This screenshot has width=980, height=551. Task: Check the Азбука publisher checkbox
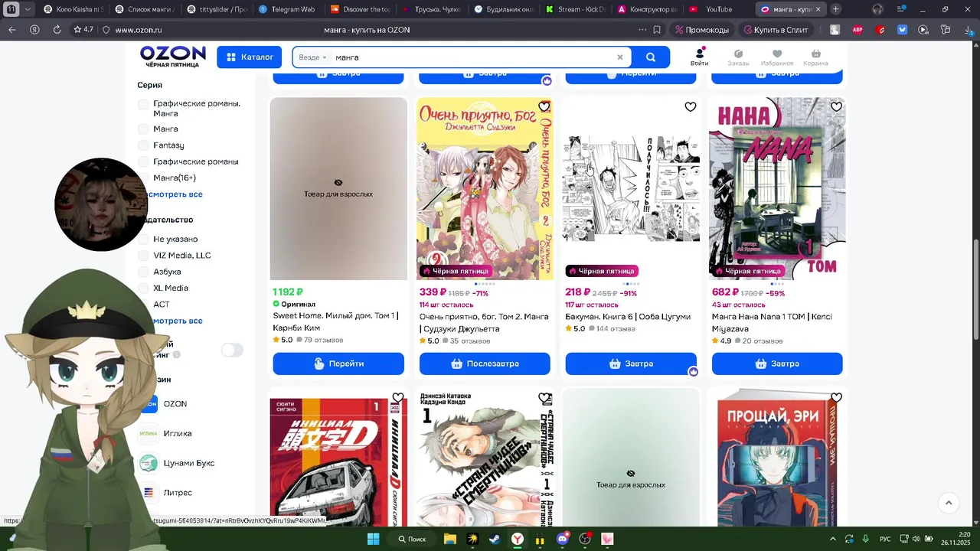143,272
